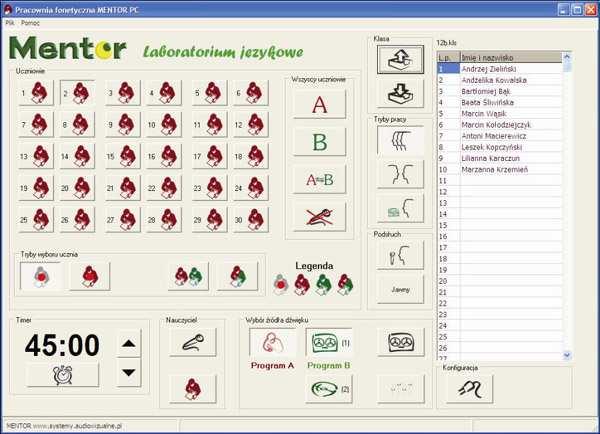
Task: Select student 20 button
Action: click(x=77, y=188)
